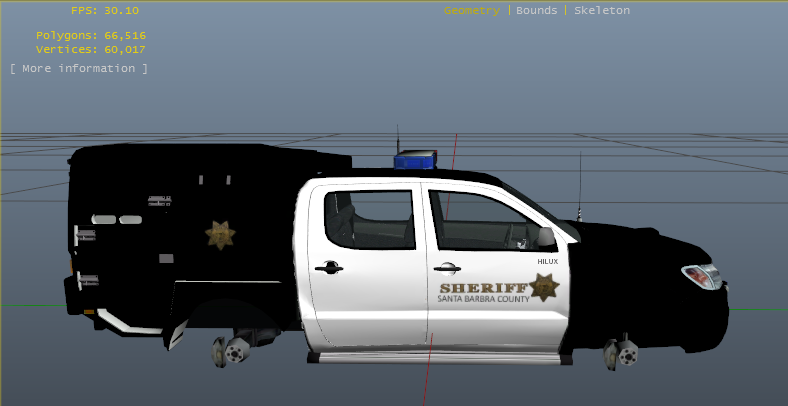Image resolution: width=788 pixels, height=406 pixels.
Task: Switch to the Geometry view tab
Action: tap(471, 10)
